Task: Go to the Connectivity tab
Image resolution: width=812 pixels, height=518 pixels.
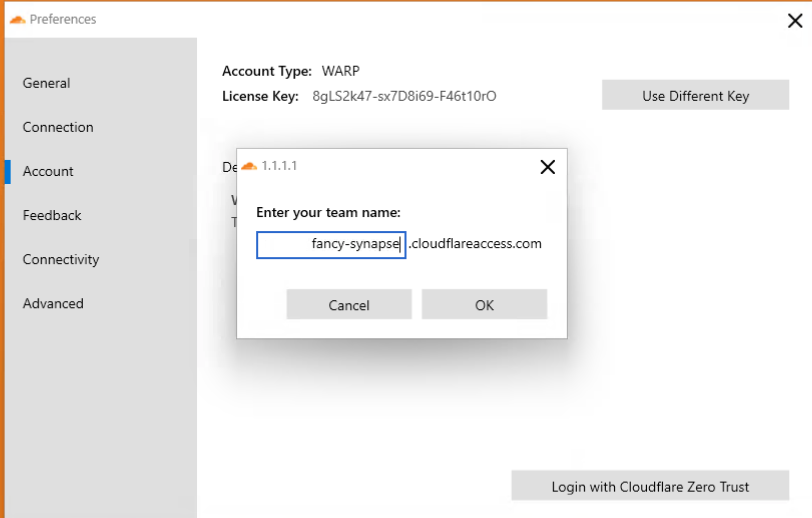Action: 61,259
